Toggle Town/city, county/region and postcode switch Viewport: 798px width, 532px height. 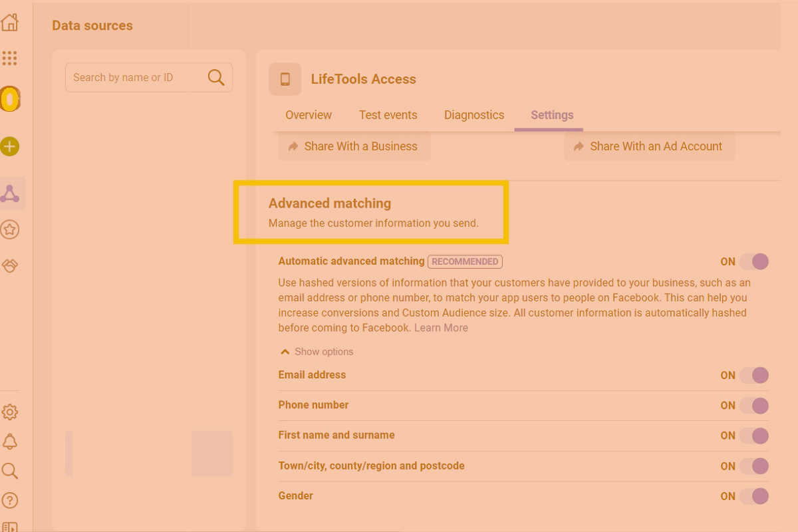tap(754, 466)
